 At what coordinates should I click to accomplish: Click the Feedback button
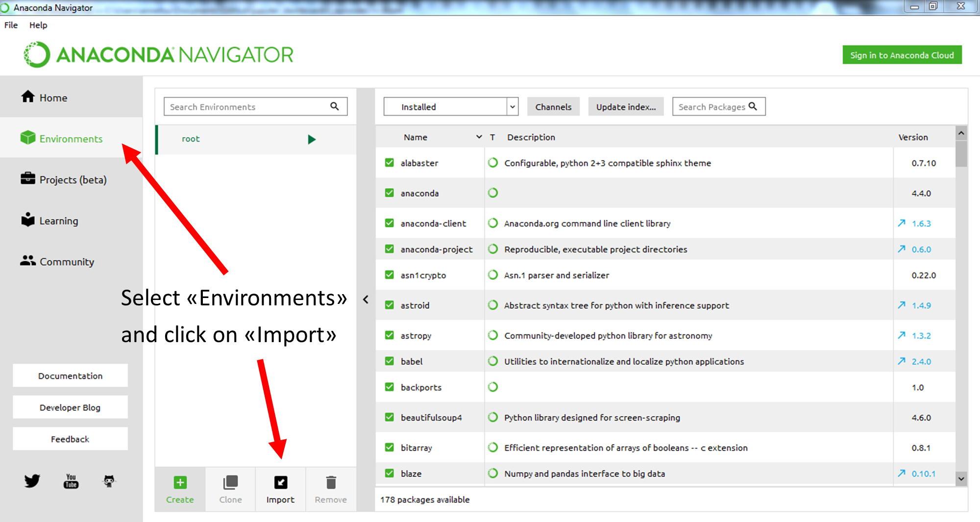pos(70,439)
